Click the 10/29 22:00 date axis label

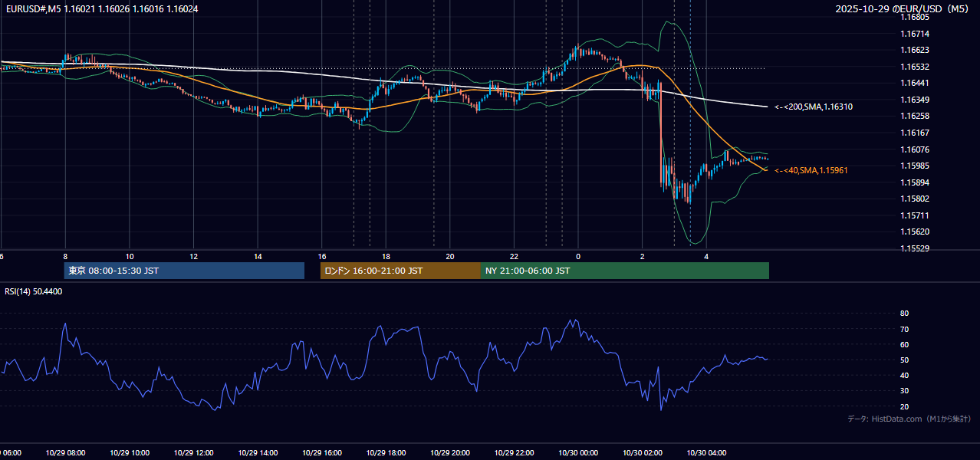point(514,452)
